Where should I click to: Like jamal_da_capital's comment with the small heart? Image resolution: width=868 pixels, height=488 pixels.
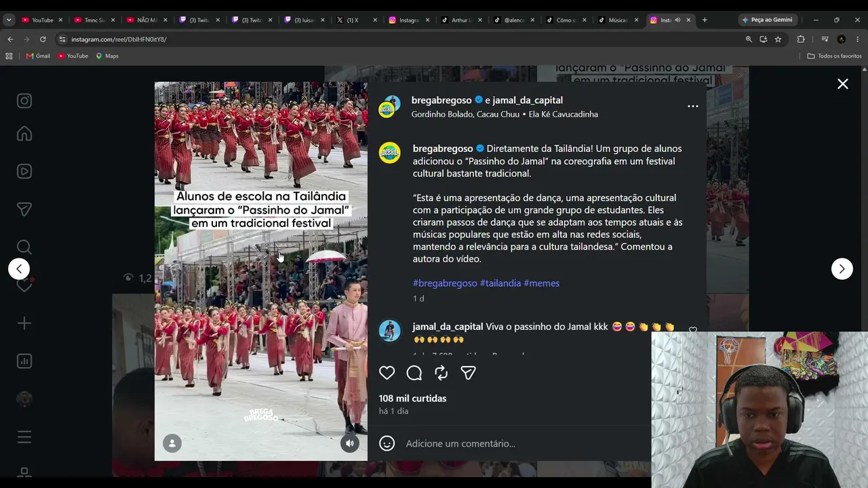[x=692, y=330]
